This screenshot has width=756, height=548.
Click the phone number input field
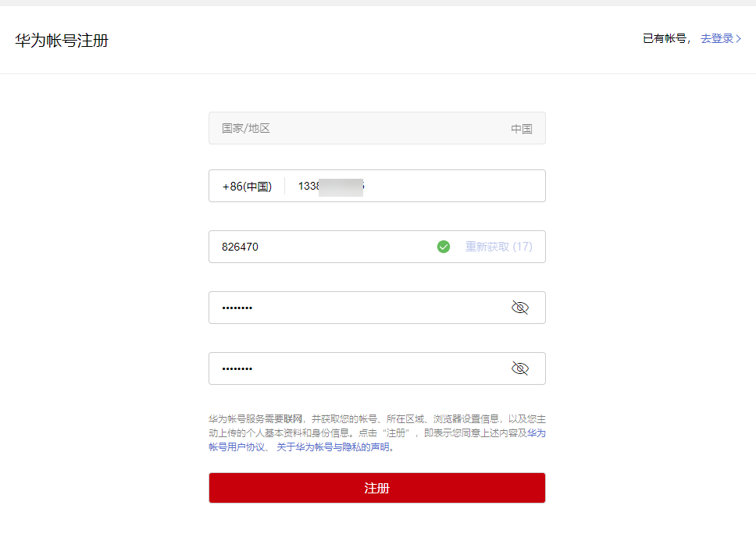[x=415, y=186]
